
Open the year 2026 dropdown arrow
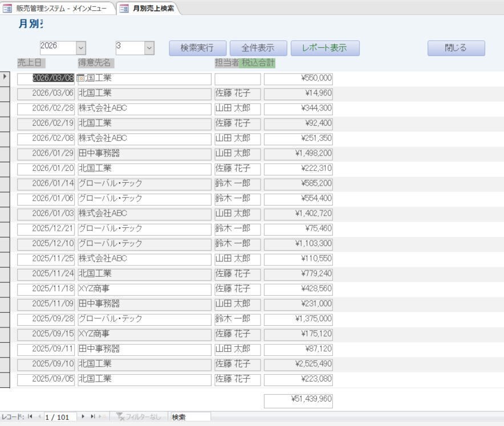[x=81, y=48]
